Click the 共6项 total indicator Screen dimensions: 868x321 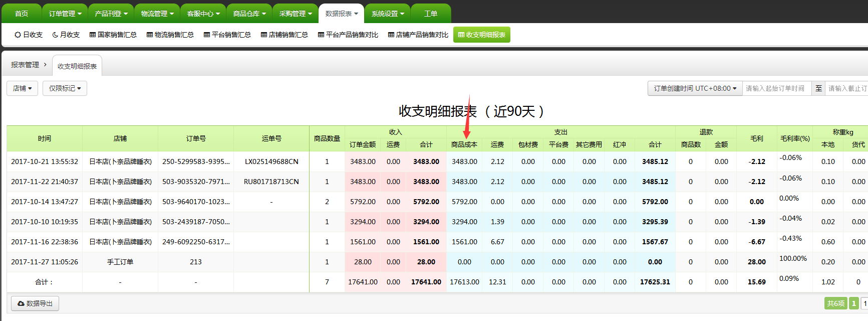[x=836, y=303]
